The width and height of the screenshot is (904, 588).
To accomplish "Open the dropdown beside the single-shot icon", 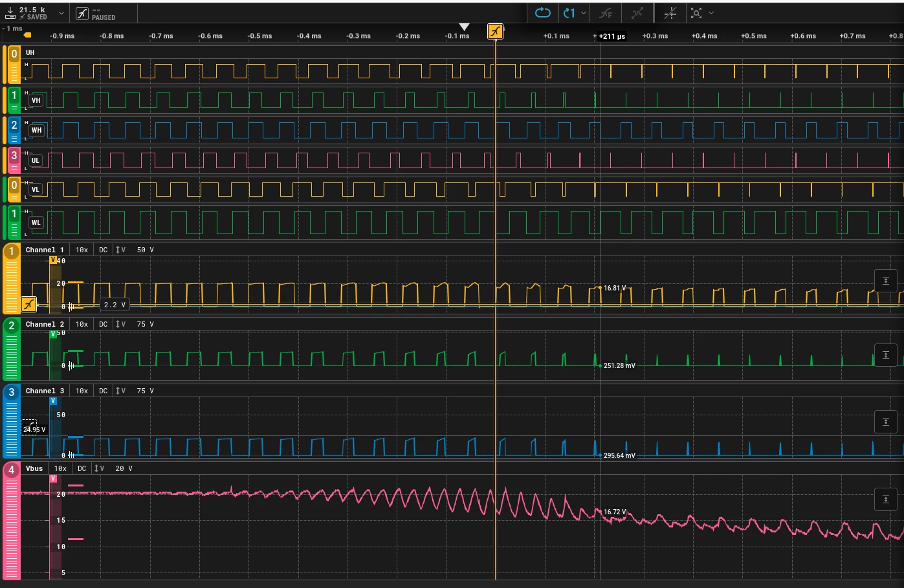I will (584, 13).
